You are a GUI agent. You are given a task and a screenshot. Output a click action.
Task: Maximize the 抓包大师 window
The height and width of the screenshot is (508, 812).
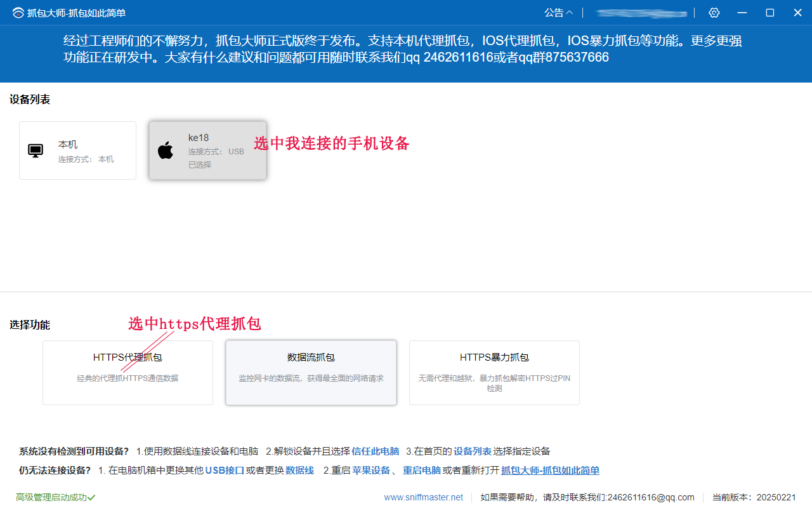click(769, 13)
